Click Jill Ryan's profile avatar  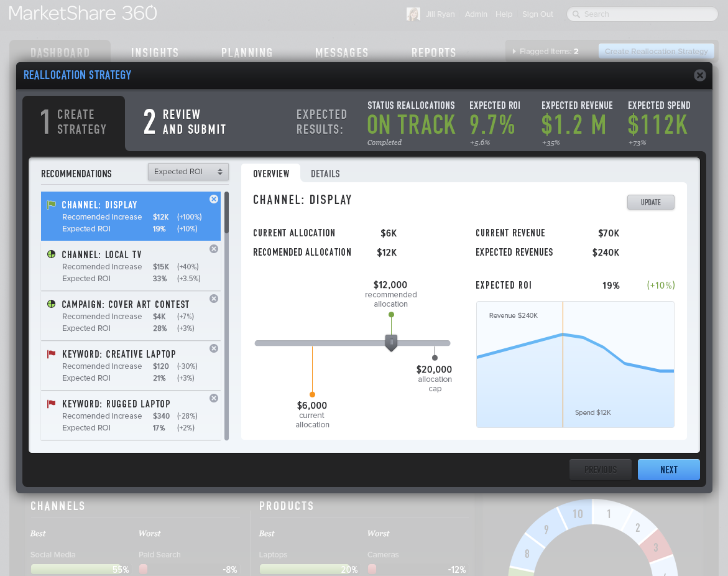[413, 14]
